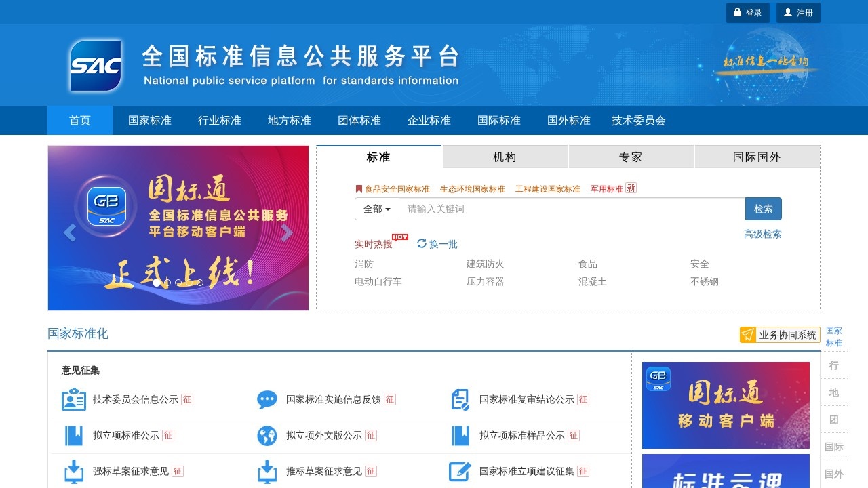Click the 新 badge beside 军用标准
This screenshot has height=488, width=868.
[x=631, y=188]
